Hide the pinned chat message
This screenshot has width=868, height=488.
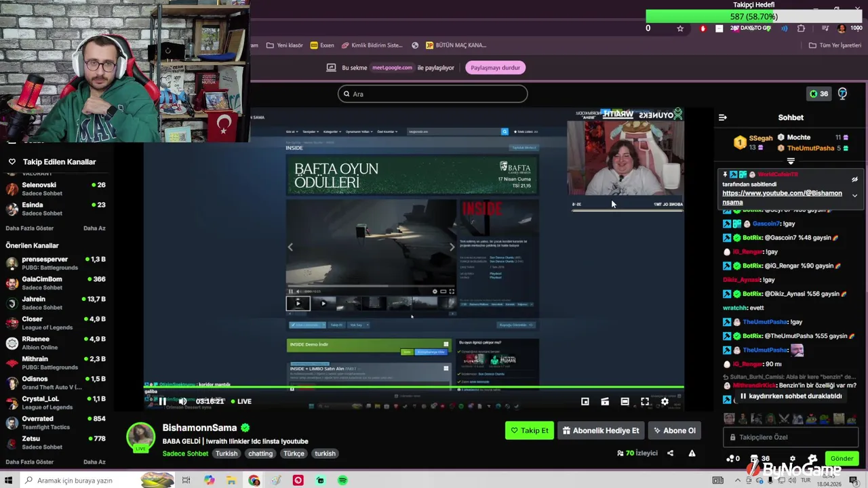854,180
